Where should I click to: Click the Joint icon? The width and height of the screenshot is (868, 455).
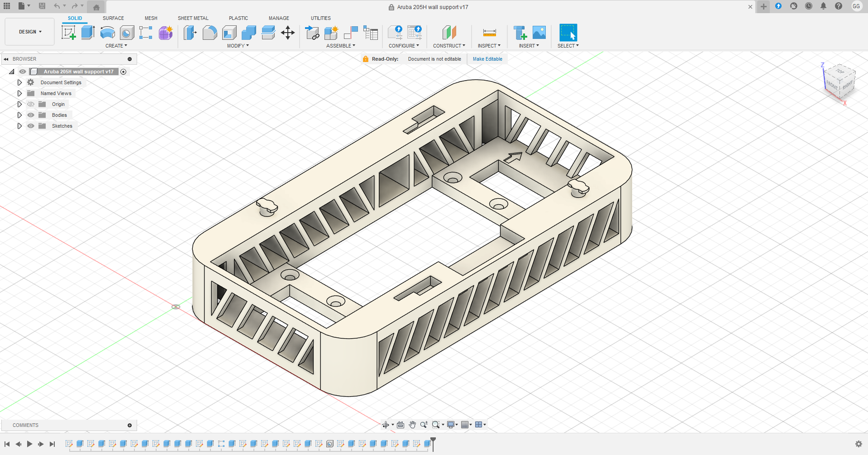[351, 33]
